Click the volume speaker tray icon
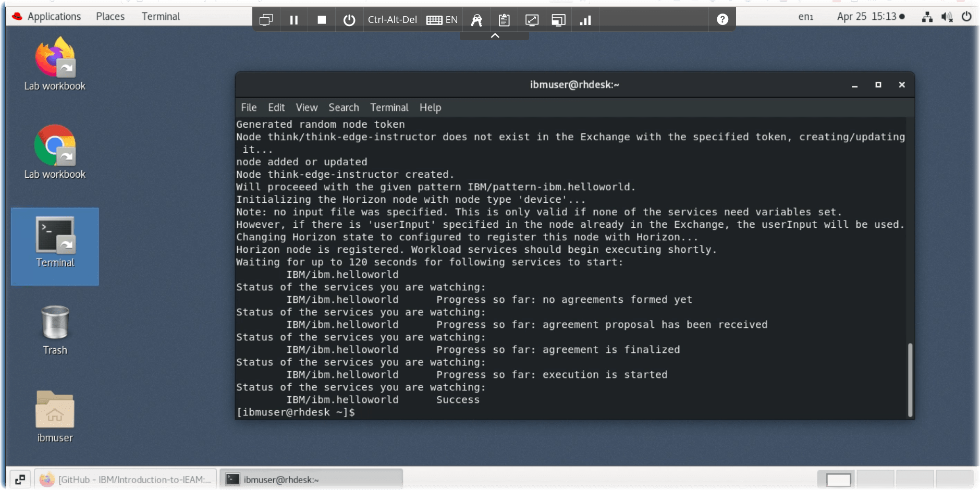 (947, 17)
